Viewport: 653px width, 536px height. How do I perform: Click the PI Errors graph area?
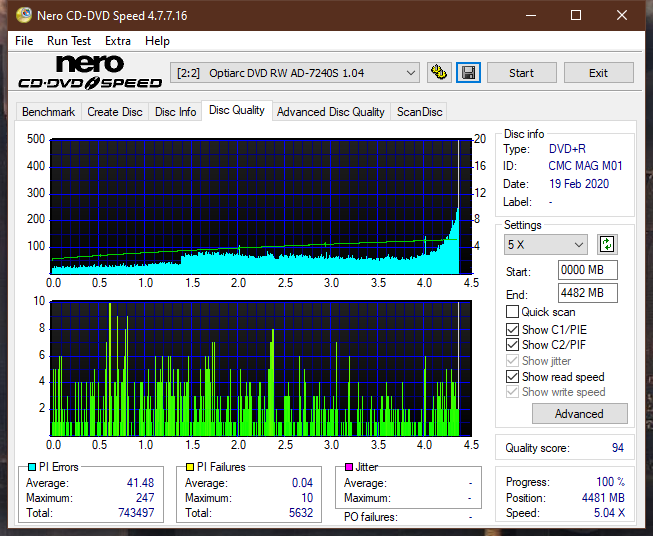click(x=261, y=207)
